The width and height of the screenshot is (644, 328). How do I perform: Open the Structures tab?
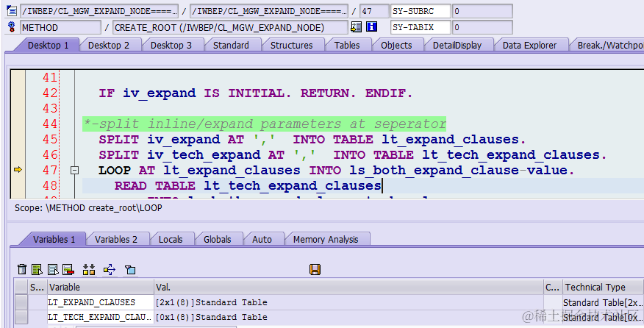tap(292, 45)
